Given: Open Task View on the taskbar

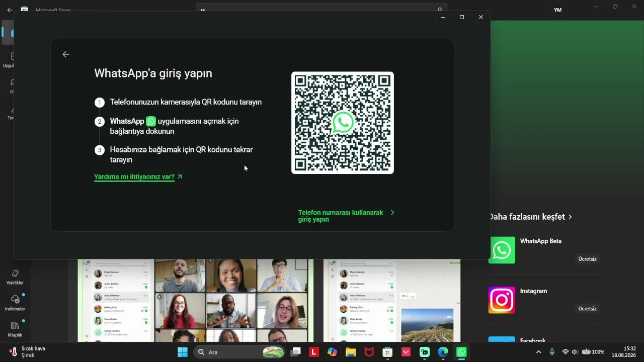Looking at the screenshot, I should [296, 352].
